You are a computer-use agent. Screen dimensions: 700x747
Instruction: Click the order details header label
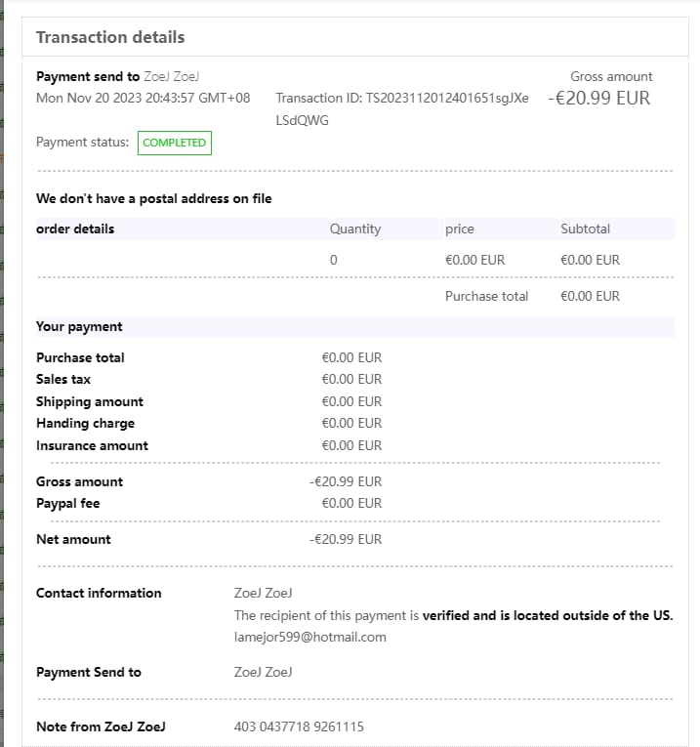click(75, 228)
